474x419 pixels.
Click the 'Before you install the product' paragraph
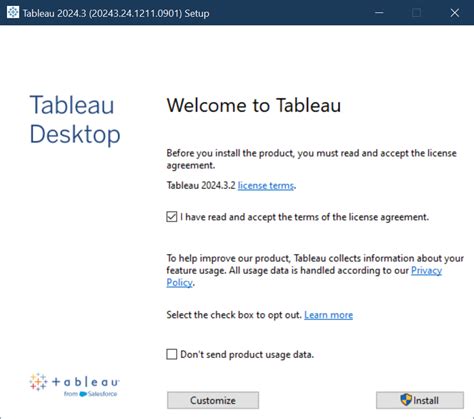point(311,159)
